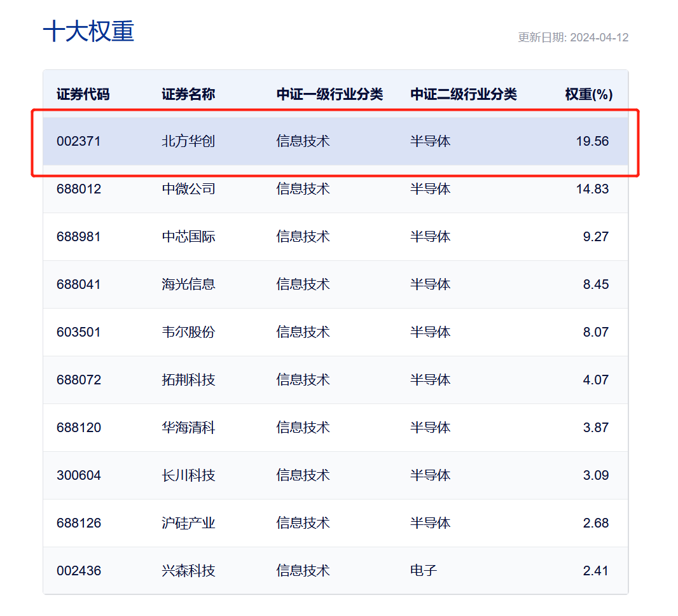
Task: Click the 十大权重 title heading
Action: tap(88, 31)
